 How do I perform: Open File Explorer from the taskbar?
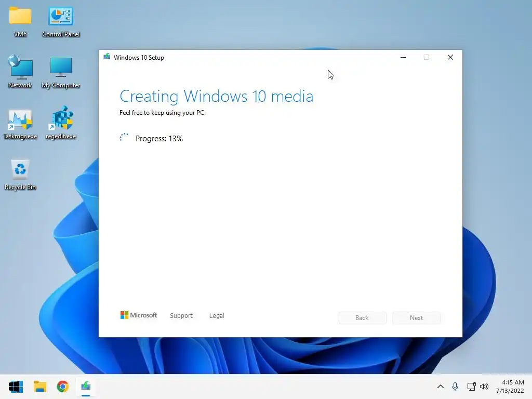pyautogui.click(x=39, y=387)
